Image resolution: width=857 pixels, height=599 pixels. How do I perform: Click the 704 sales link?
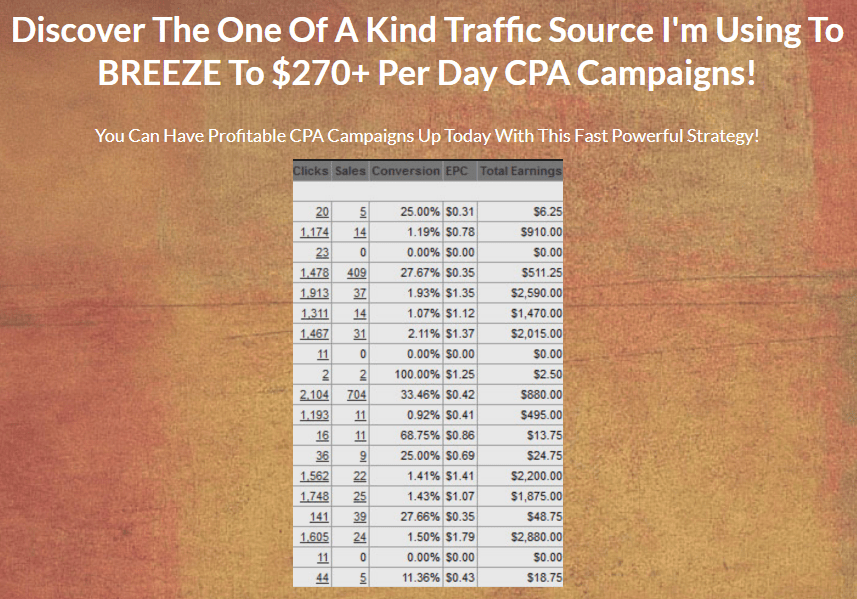click(357, 394)
